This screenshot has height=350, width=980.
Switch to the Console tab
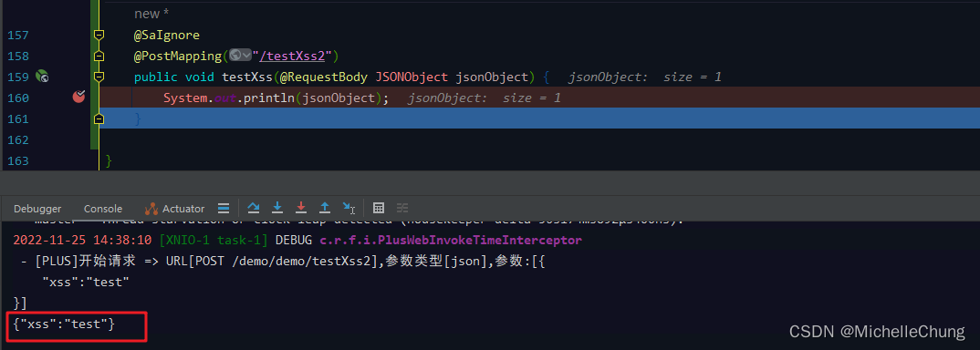tap(103, 209)
